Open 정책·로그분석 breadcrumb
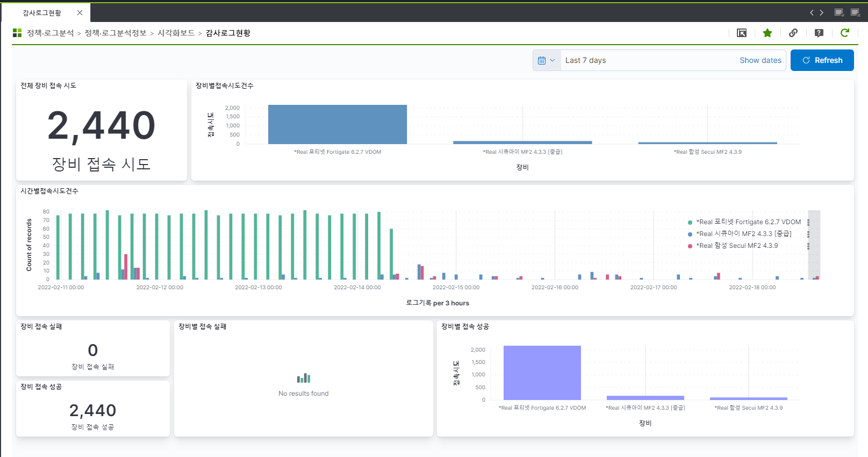 pyautogui.click(x=51, y=33)
